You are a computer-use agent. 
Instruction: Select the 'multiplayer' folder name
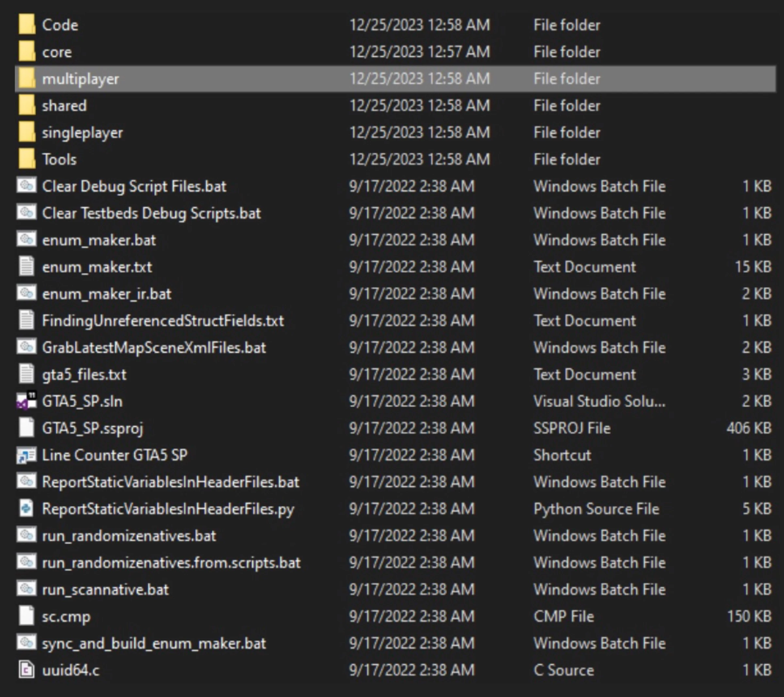coord(81,79)
